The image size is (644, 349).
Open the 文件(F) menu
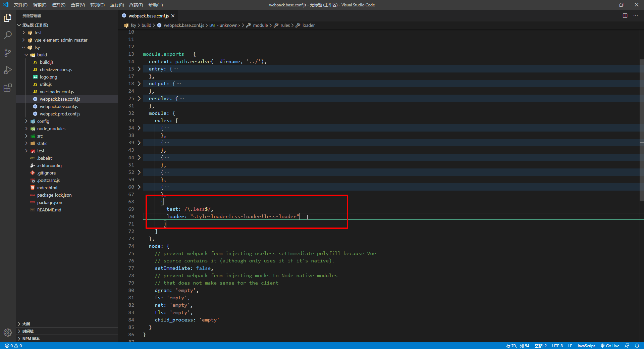tap(21, 5)
